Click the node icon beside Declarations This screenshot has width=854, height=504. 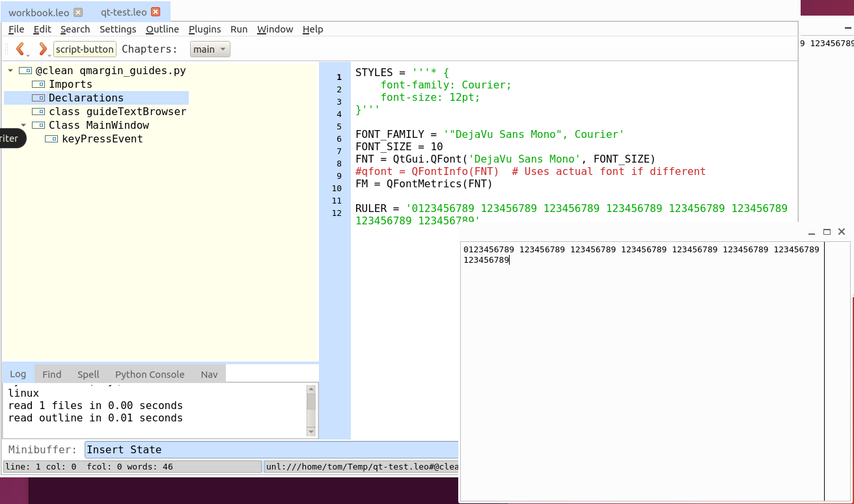pos(38,98)
